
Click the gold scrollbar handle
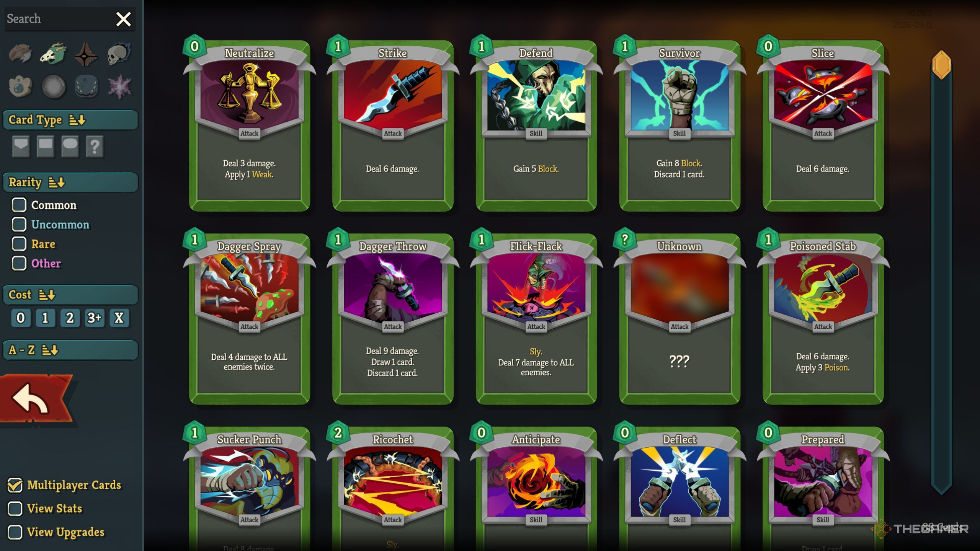[941, 65]
